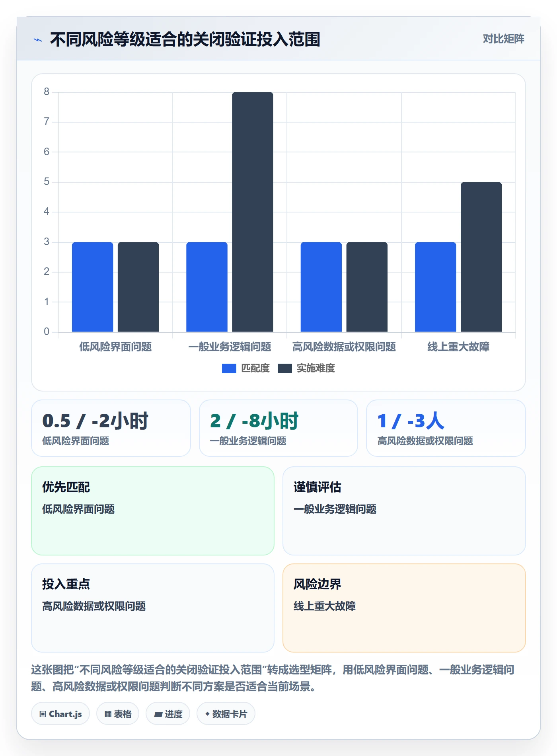Click the blue bar for 线上重大故障

(436, 287)
